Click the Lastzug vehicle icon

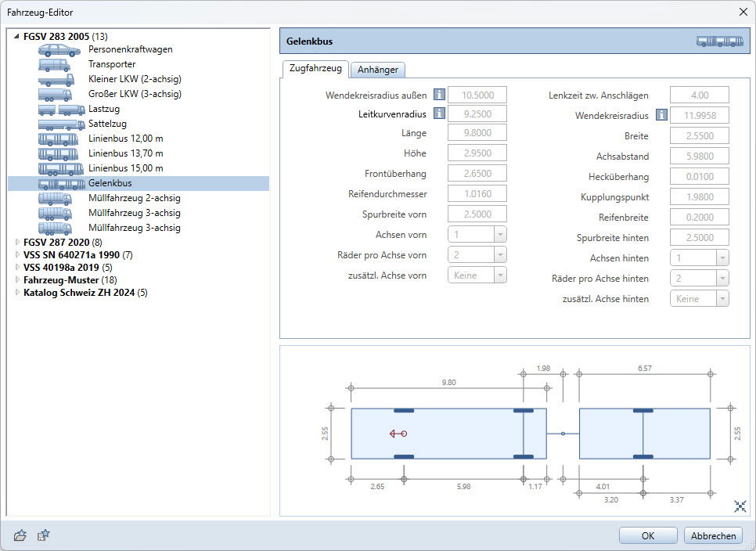pyautogui.click(x=61, y=109)
